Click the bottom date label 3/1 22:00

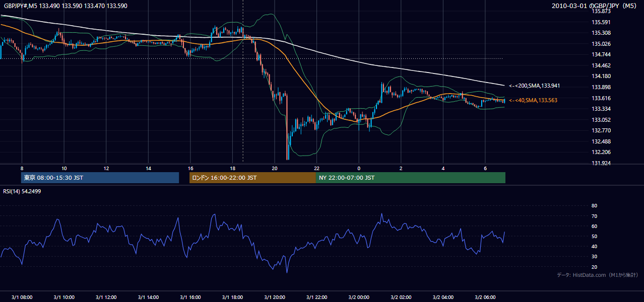coord(316,297)
